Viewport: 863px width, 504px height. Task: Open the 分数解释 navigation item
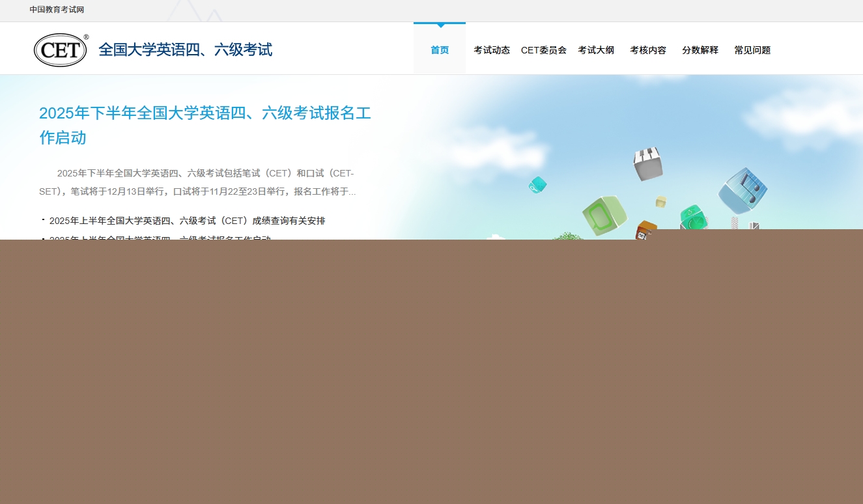[x=700, y=50]
